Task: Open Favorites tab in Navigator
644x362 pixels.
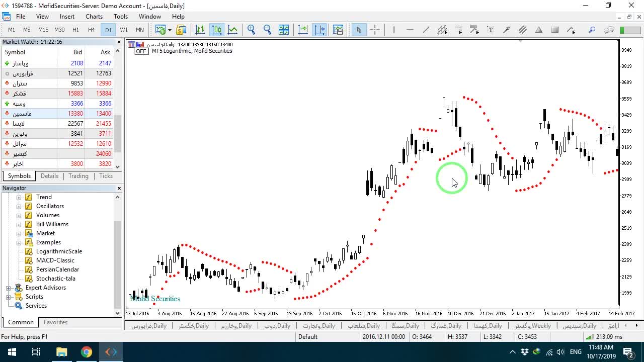Action: click(55, 322)
